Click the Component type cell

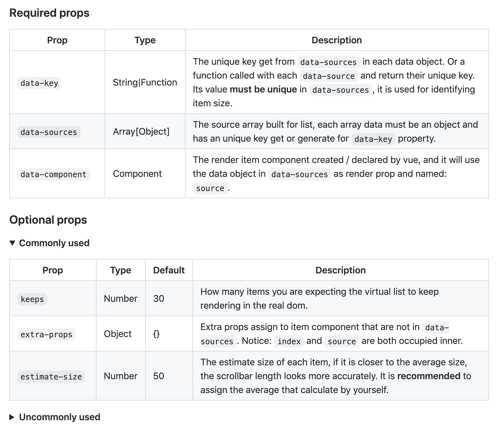pos(137,174)
